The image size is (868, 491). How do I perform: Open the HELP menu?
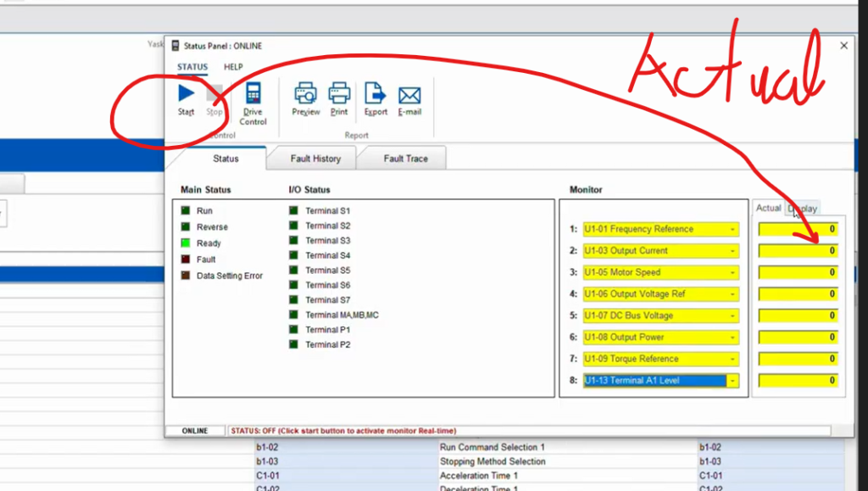click(x=233, y=67)
